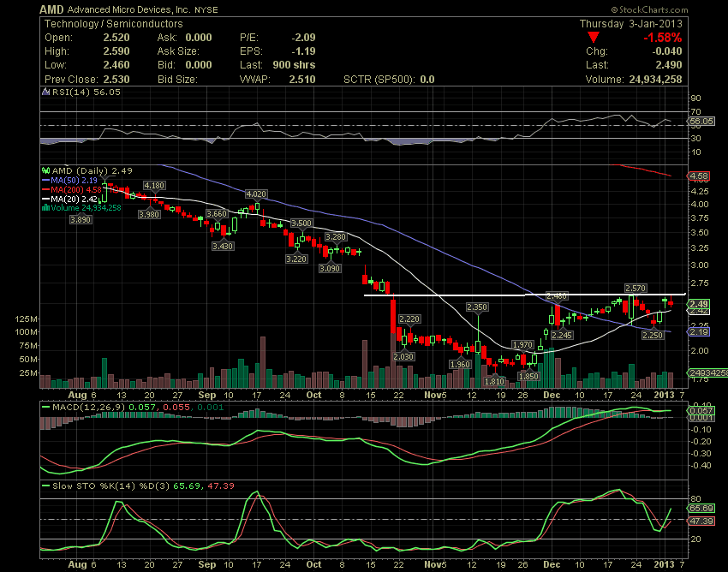Click the 2.570 price callout

[x=636, y=289]
